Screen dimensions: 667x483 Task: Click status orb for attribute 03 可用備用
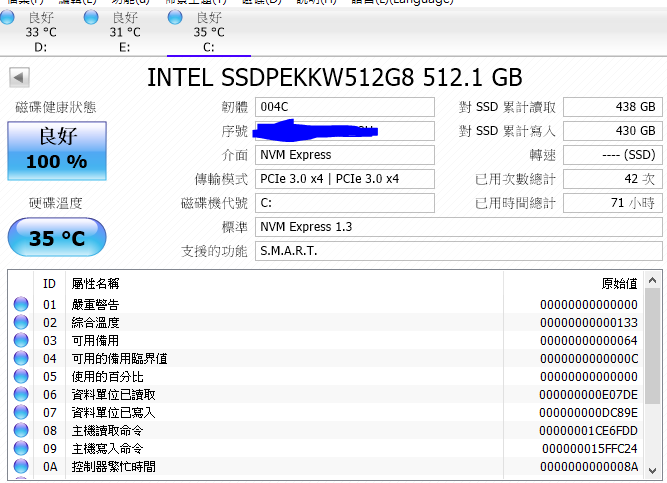(x=21, y=340)
